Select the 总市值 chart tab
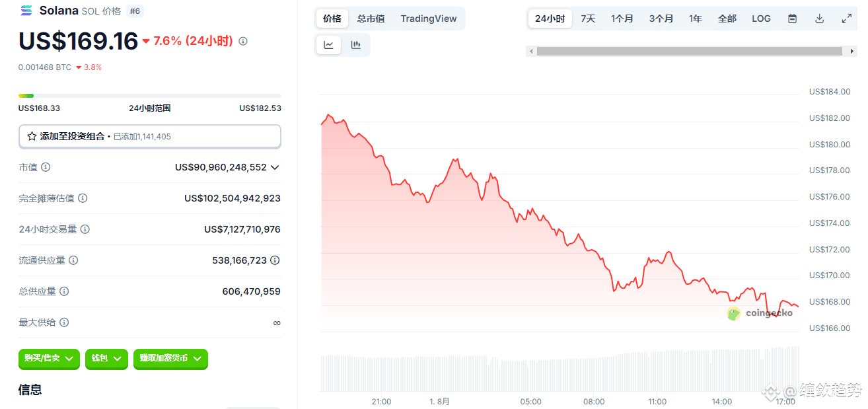Image resolution: width=868 pixels, height=409 pixels. point(371,19)
